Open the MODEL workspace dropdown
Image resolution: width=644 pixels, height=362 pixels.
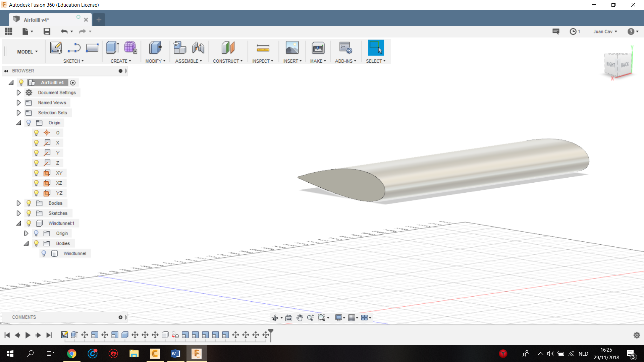pos(27,52)
